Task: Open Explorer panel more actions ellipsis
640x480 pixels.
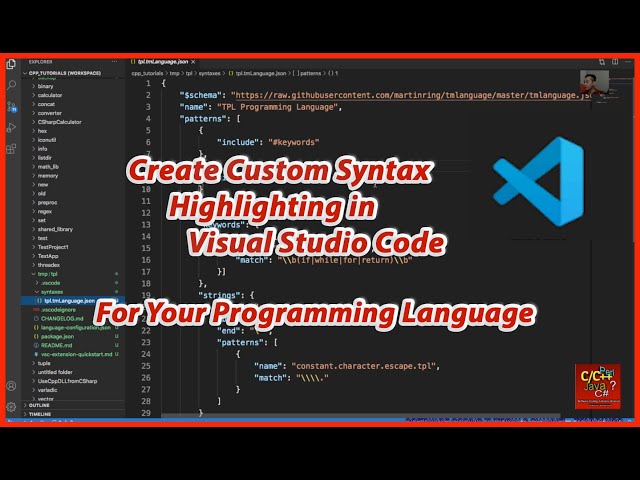Action: (114, 62)
